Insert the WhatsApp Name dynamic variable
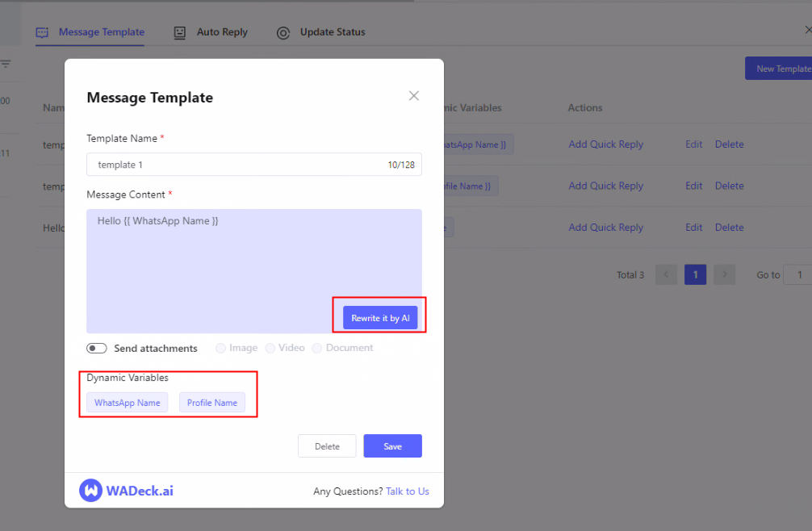The height and width of the screenshot is (531, 812). point(127,403)
